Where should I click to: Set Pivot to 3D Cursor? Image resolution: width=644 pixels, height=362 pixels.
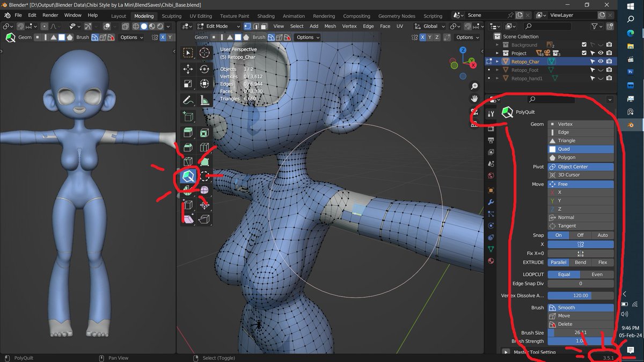pos(581,175)
